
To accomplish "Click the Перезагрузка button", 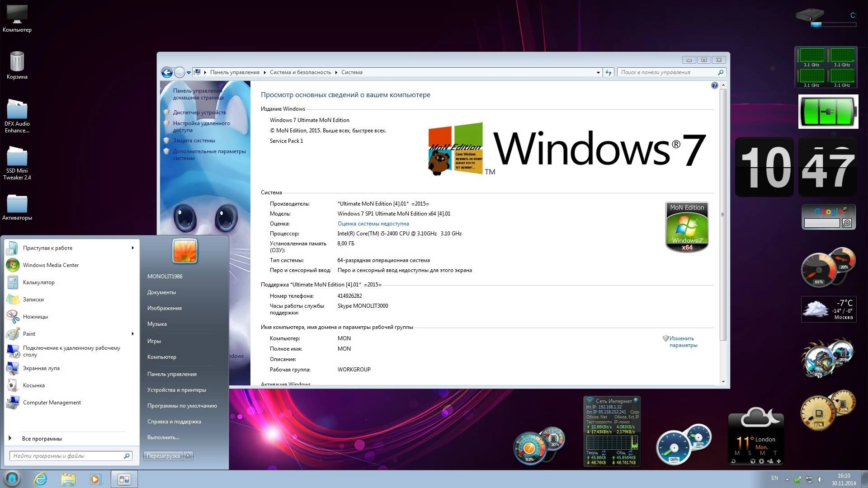I will tap(163, 456).
